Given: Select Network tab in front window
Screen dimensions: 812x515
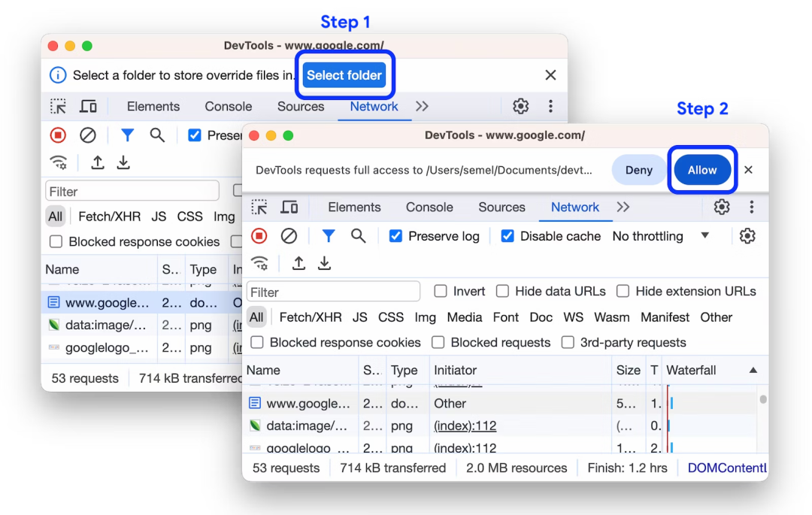Looking at the screenshot, I should (x=575, y=207).
